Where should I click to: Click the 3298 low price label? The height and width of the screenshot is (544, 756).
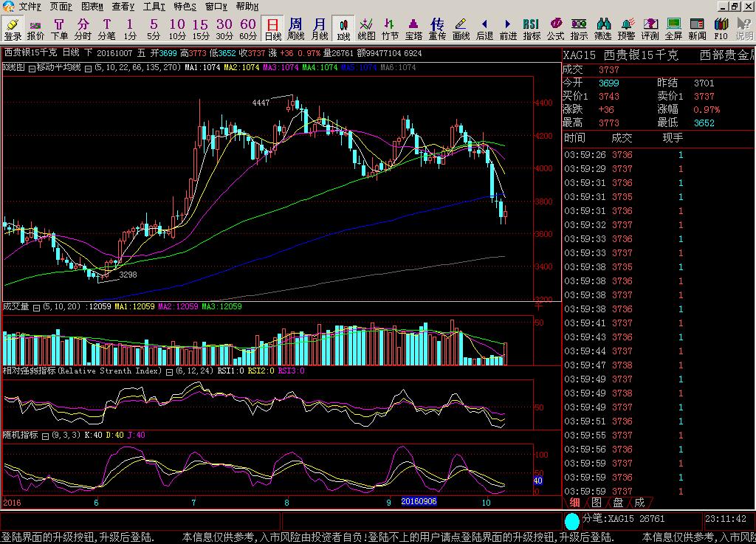pyautogui.click(x=128, y=275)
